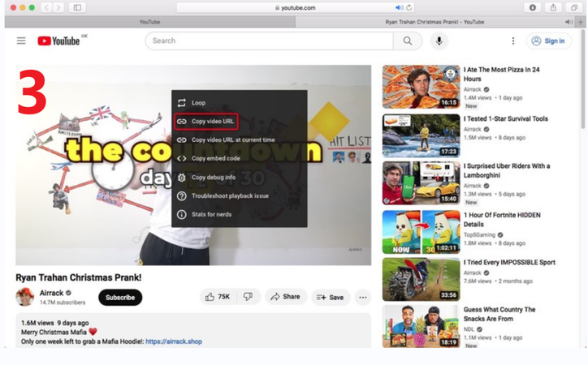Image resolution: width=588 pixels, height=365 pixels.
Task: Dislike the video with thumbs down
Action: point(248,297)
